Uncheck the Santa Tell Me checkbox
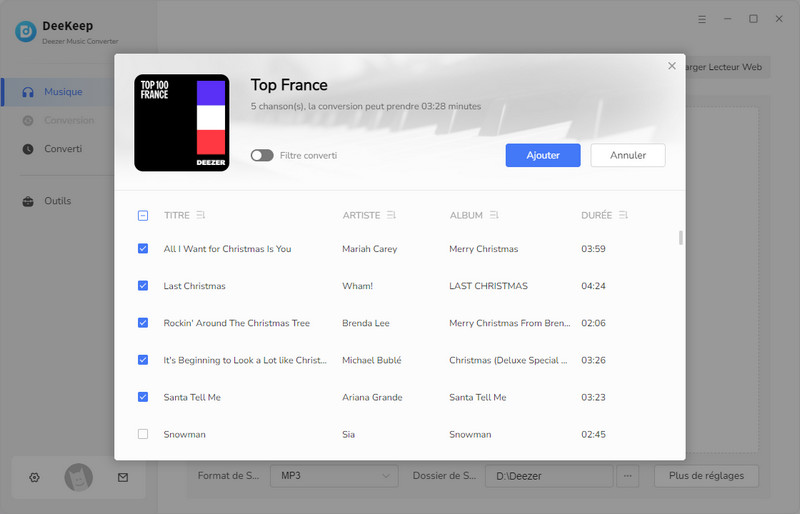The height and width of the screenshot is (514, 800). [143, 397]
